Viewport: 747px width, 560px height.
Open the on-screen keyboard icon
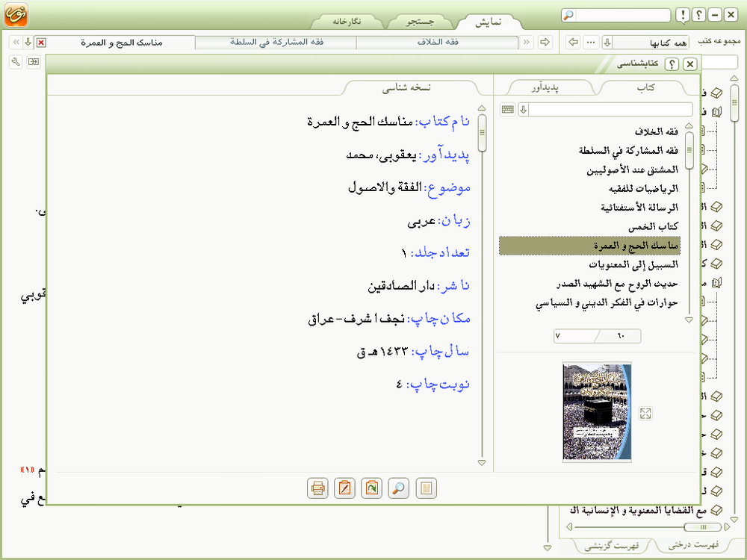508,110
